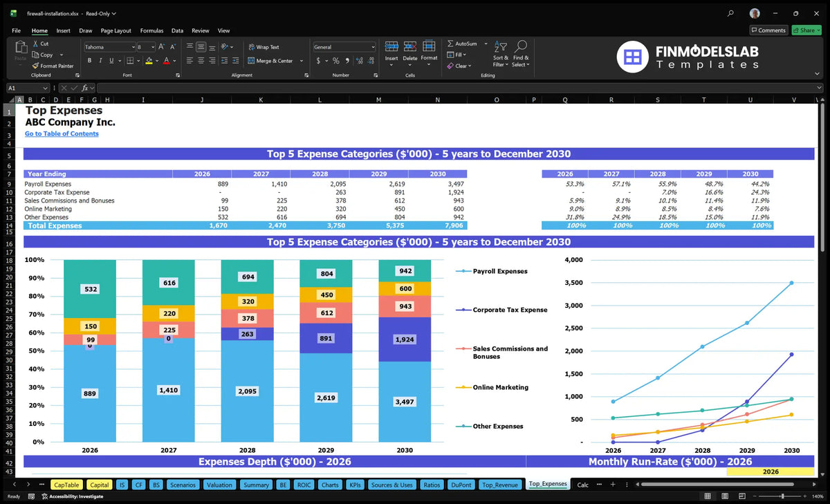Open the font size dropdown

152,47
